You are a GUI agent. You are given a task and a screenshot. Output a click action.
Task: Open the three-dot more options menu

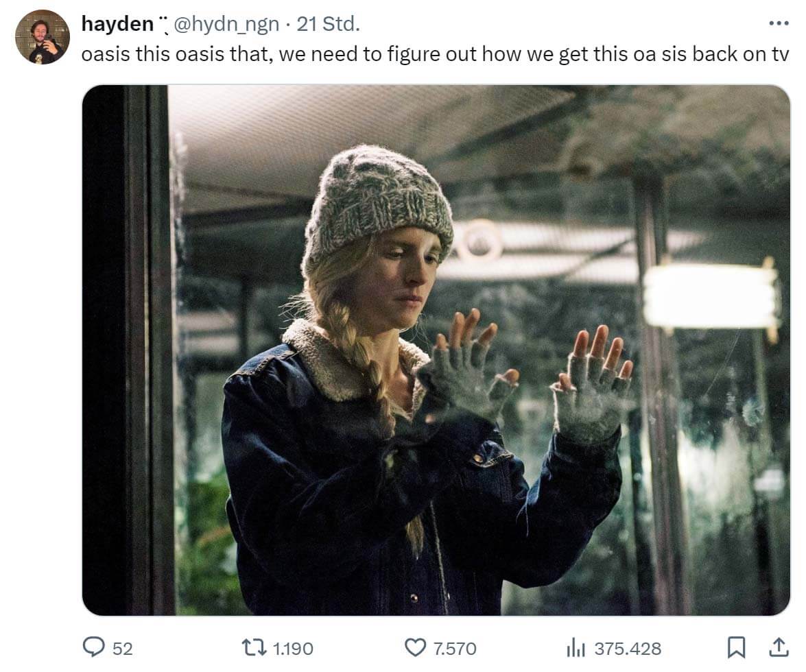point(779,23)
